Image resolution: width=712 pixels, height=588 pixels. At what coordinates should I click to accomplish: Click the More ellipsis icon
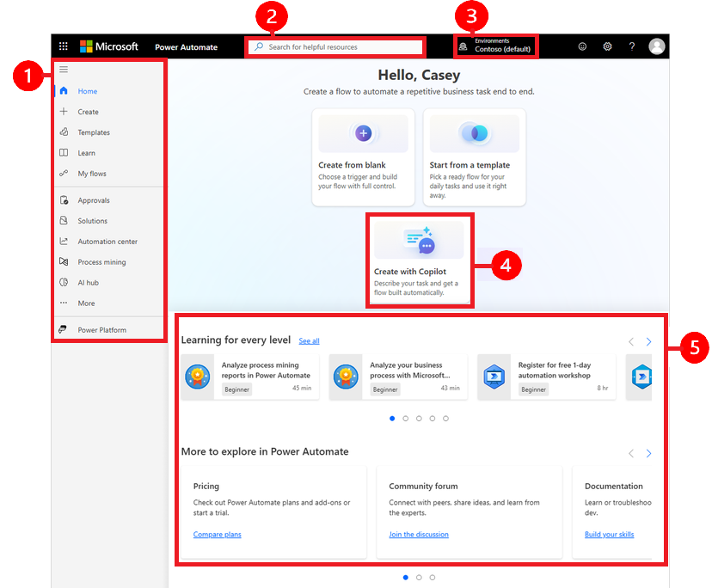pos(64,303)
